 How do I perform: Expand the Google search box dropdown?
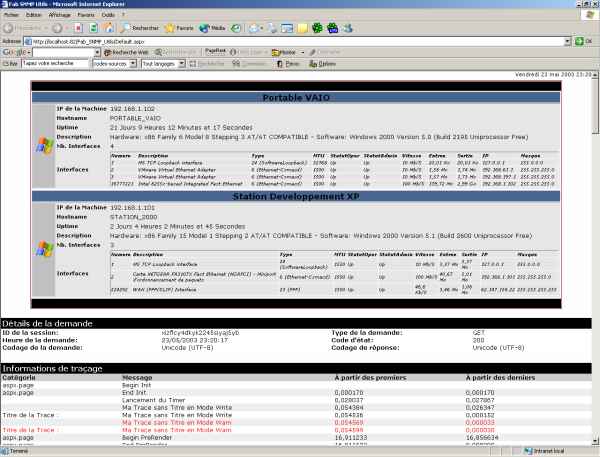[97, 52]
